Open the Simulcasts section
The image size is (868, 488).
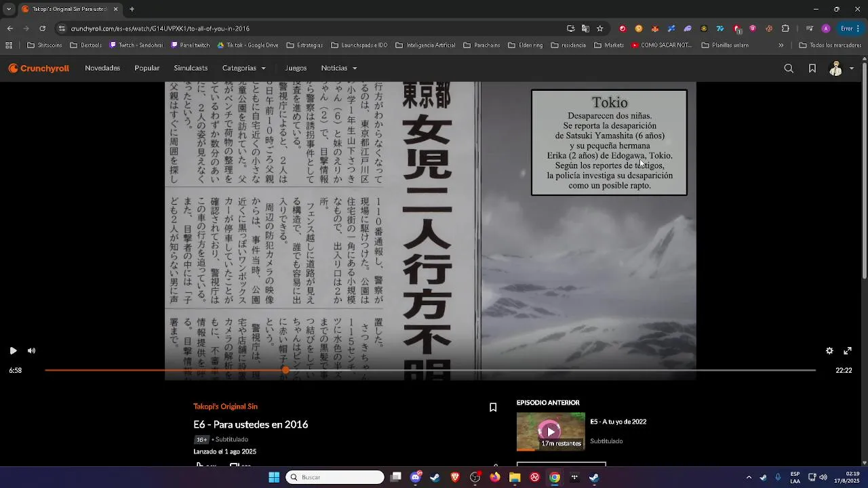(191, 68)
